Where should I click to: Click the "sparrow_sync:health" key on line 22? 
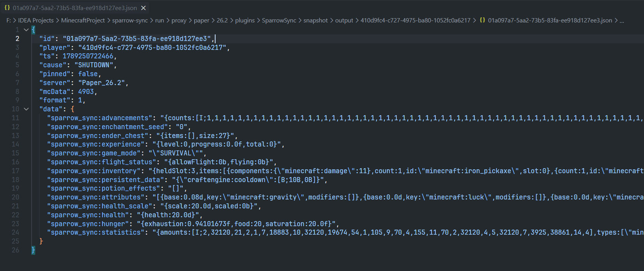[x=88, y=215]
